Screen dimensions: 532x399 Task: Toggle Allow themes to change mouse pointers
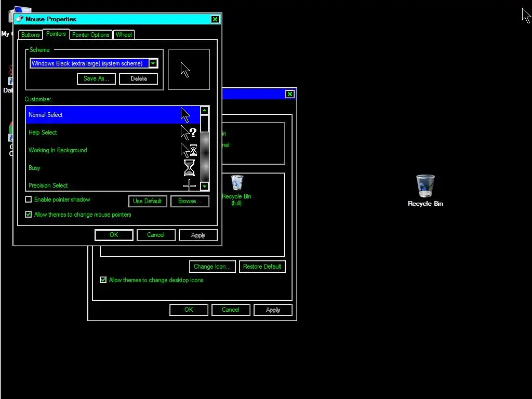pos(29,215)
